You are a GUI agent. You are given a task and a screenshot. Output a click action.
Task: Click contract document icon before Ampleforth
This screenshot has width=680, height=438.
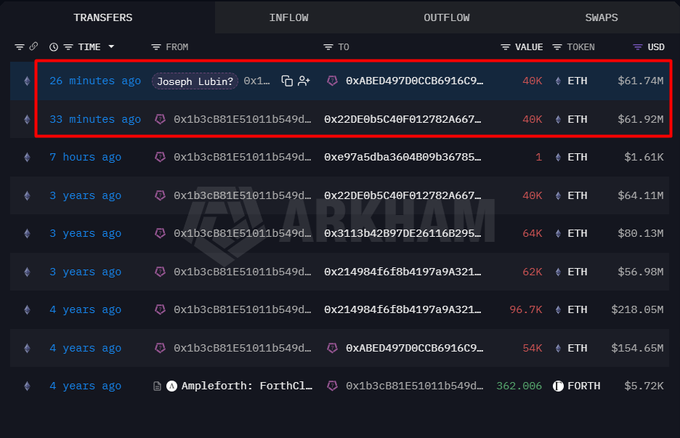[157, 386]
